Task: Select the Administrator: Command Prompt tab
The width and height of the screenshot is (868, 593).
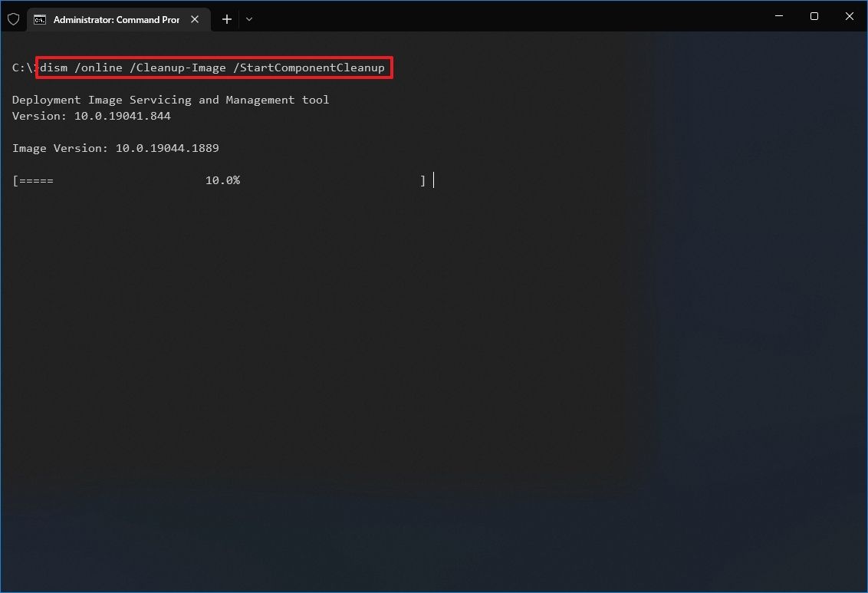Action: point(115,19)
